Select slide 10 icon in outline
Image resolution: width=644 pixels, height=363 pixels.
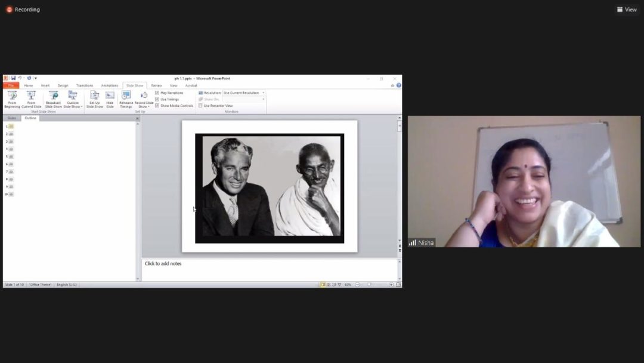pyautogui.click(x=11, y=194)
